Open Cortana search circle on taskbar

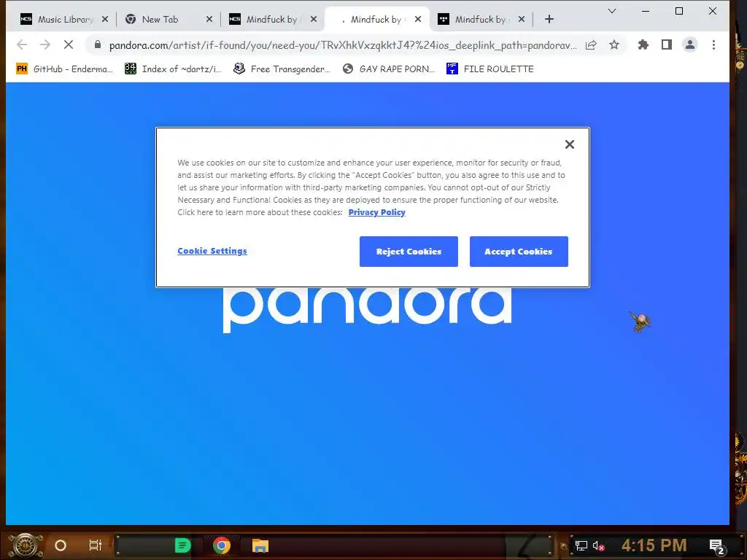pos(61,545)
